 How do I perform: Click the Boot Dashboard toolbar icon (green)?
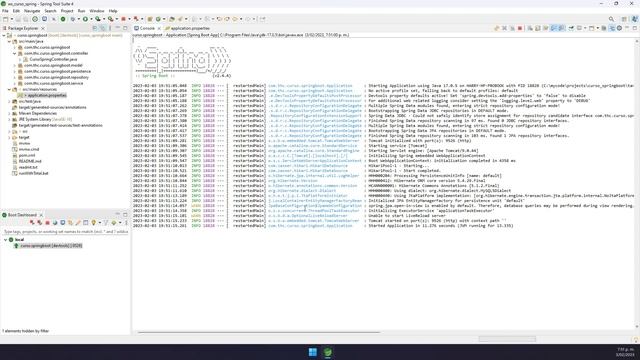click(x=63, y=19)
